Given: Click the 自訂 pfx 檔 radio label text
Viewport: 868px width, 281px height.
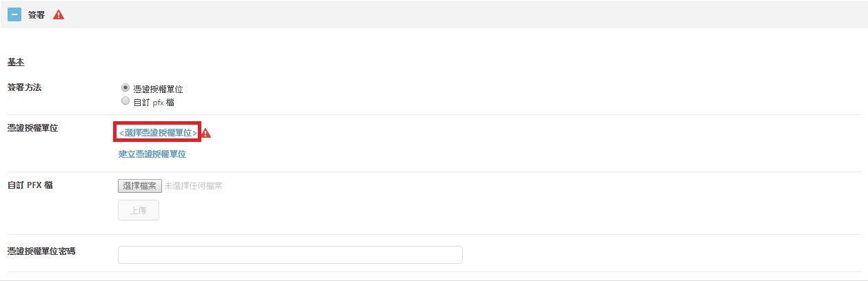Looking at the screenshot, I should pos(154,102).
